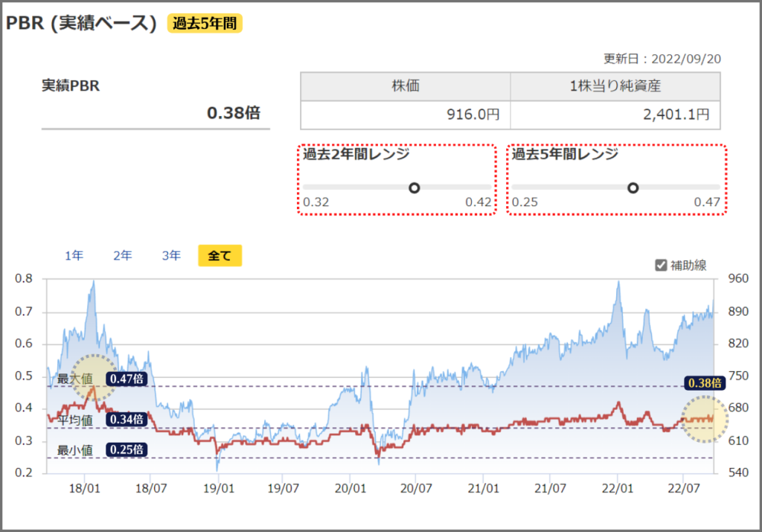Image resolution: width=762 pixels, height=532 pixels.
Task: Click the 更新日：2022/09/20 text
Action: (x=662, y=59)
